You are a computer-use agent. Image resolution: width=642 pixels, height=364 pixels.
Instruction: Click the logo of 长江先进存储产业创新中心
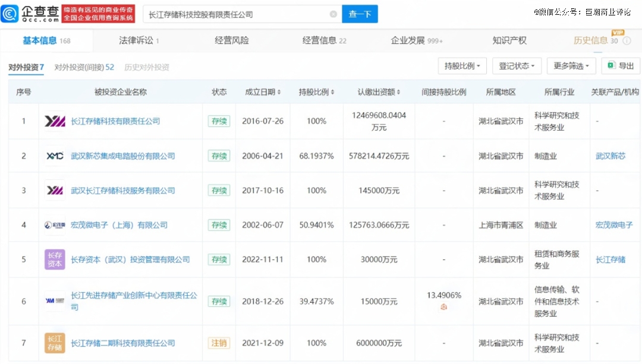click(55, 301)
